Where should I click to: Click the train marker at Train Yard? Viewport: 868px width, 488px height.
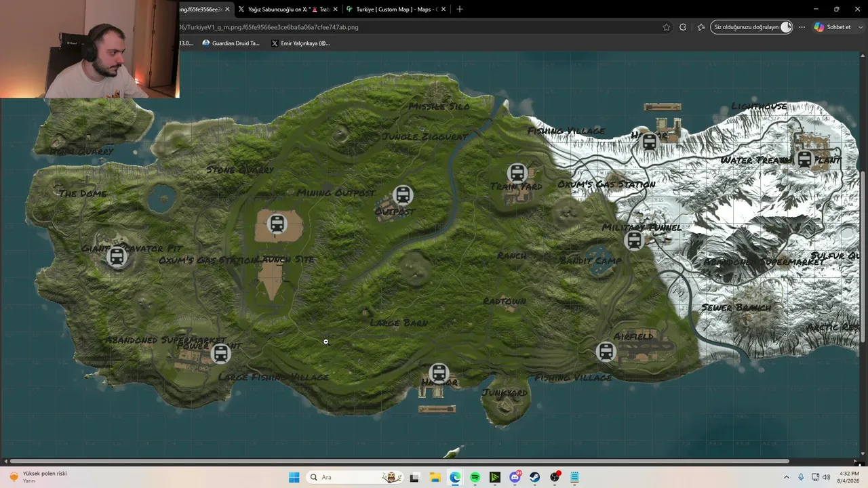tap(517, 173)
